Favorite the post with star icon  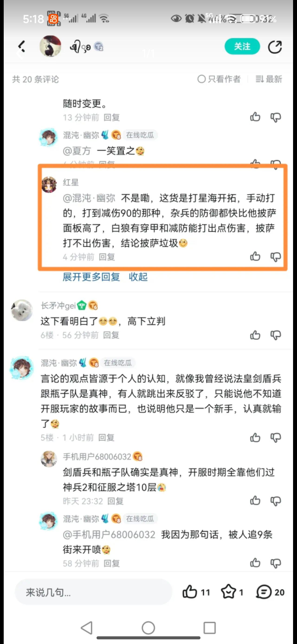pos(232,592)
